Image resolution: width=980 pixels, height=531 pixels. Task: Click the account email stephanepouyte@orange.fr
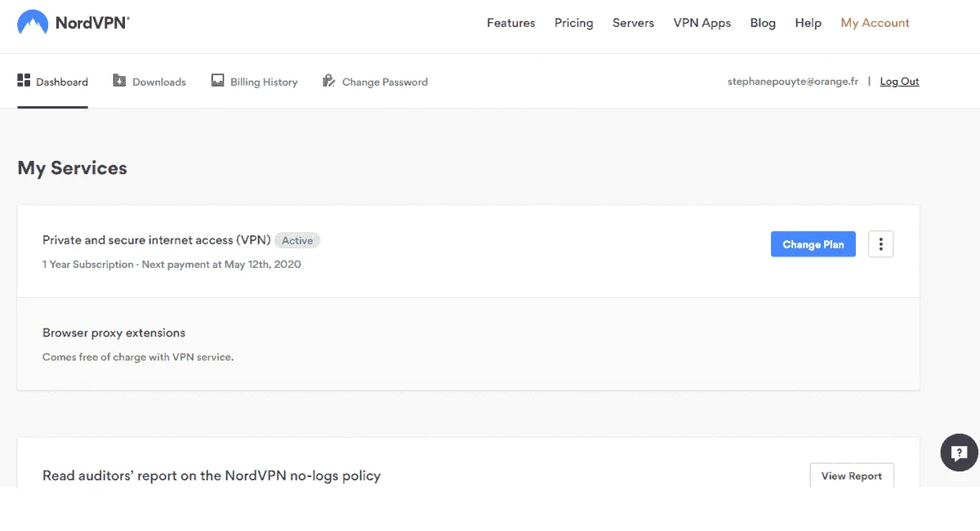[793, 82]
